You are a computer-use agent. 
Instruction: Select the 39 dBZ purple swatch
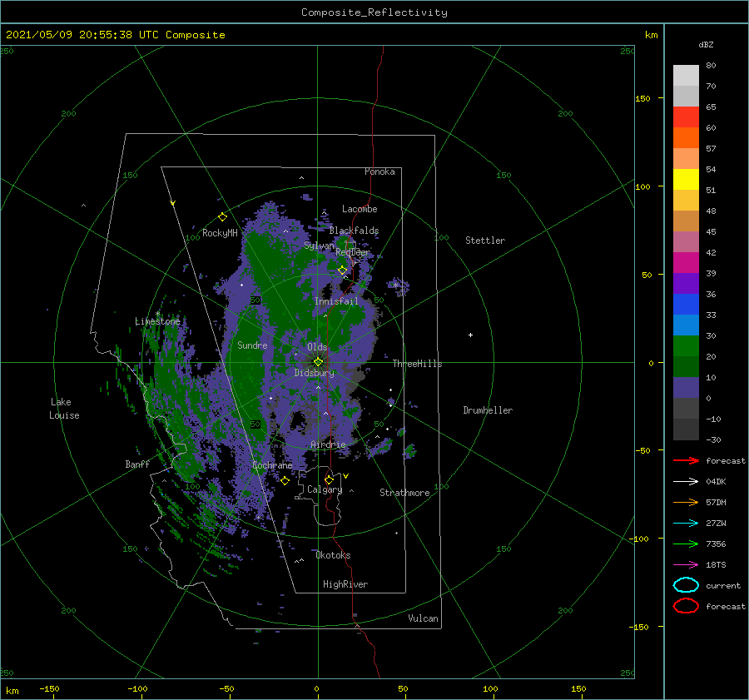click(686, 283)
